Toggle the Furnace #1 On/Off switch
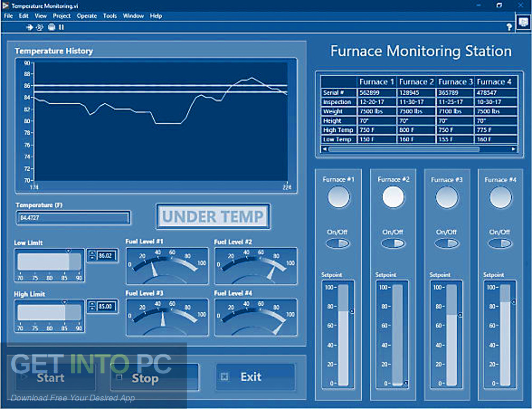The image size is (532, 409). point(338,243)
